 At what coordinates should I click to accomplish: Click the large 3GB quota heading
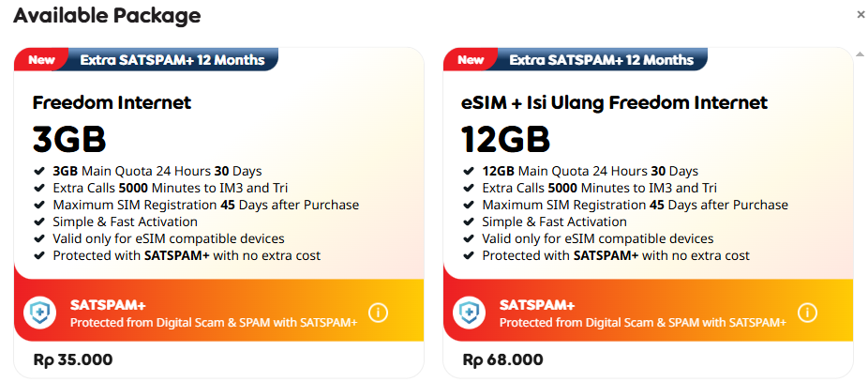click(x=69, y=139)
